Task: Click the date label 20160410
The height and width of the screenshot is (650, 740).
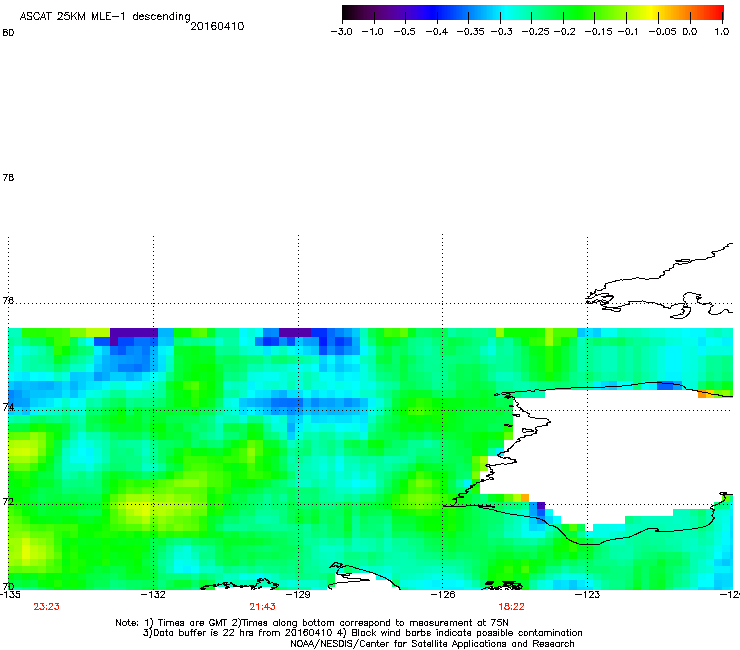Action: coord(217,26)
